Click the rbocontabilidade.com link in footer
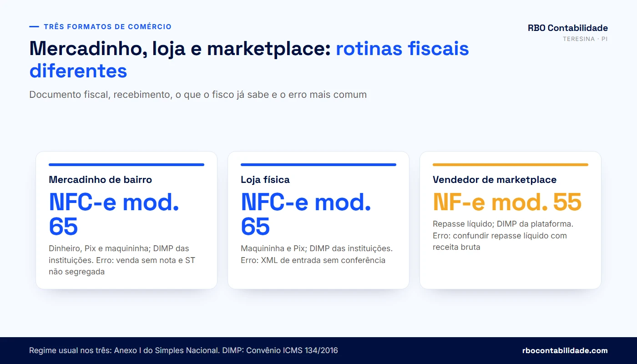This screenshot has width=637, height=364. click(x=565, y=350)
